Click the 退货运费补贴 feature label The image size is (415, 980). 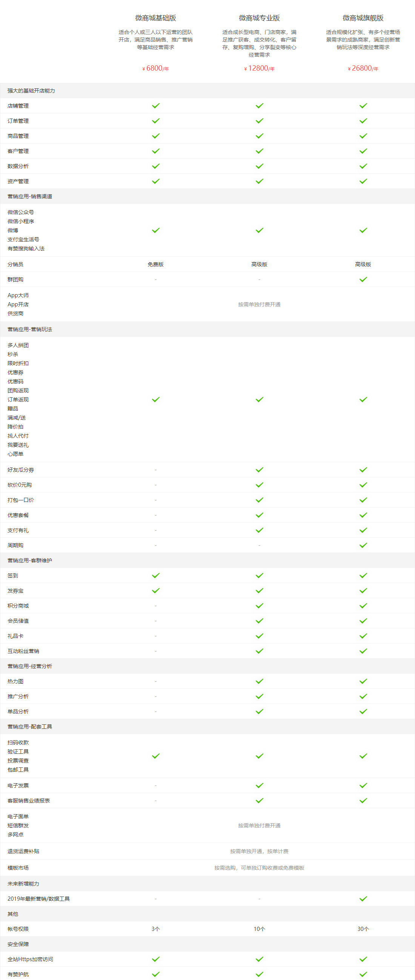coord(23,851)
